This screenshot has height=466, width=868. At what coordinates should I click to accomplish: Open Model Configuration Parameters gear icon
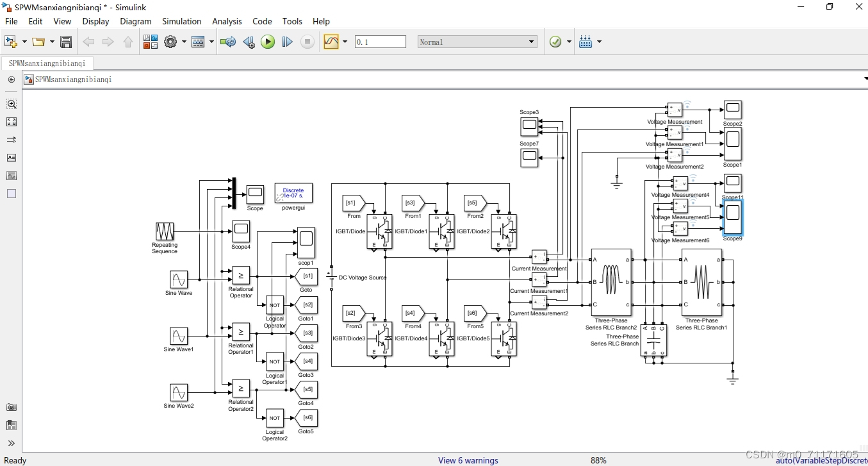[170, 42]
